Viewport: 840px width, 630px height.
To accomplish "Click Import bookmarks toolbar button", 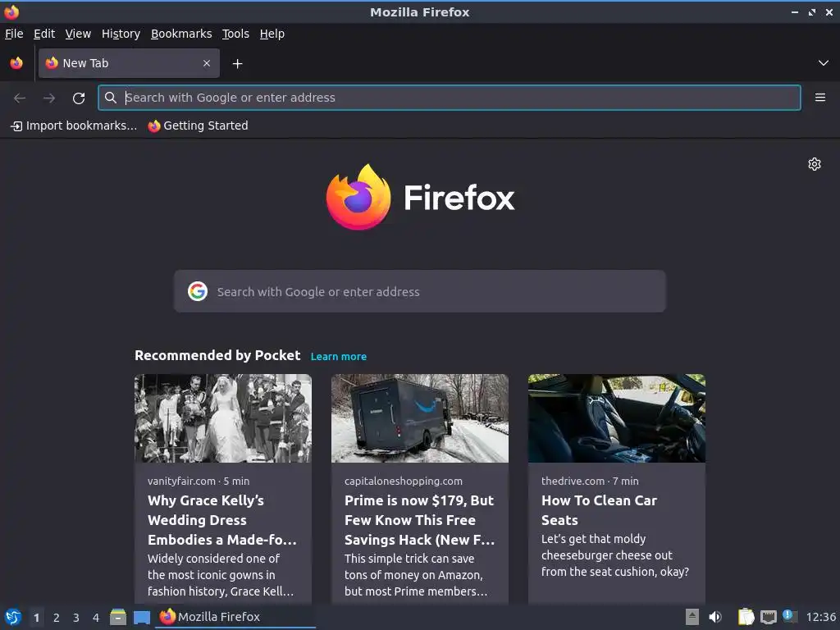I will (74, 126).
